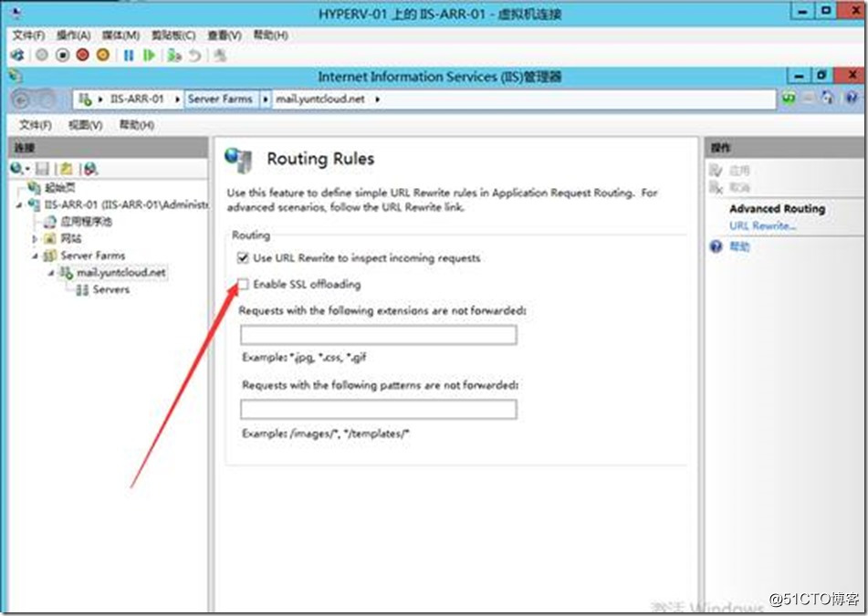The image size is (868, 616).
Task: Open breadcrumb arrow before IIS-ARR-01
Action: click(100, 99)
